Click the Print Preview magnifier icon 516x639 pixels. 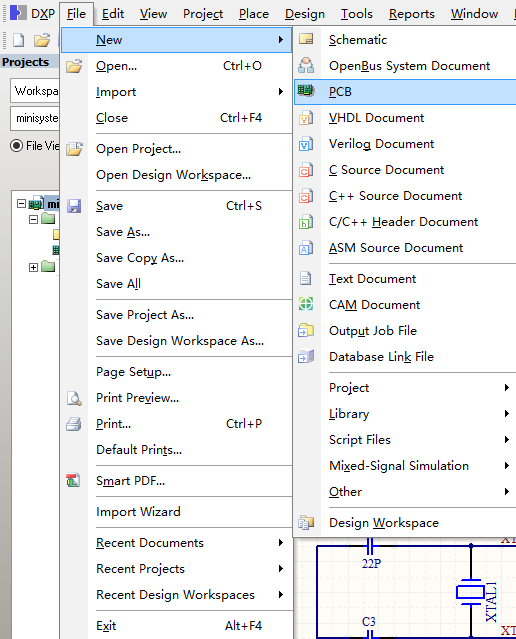coord(74,398)
